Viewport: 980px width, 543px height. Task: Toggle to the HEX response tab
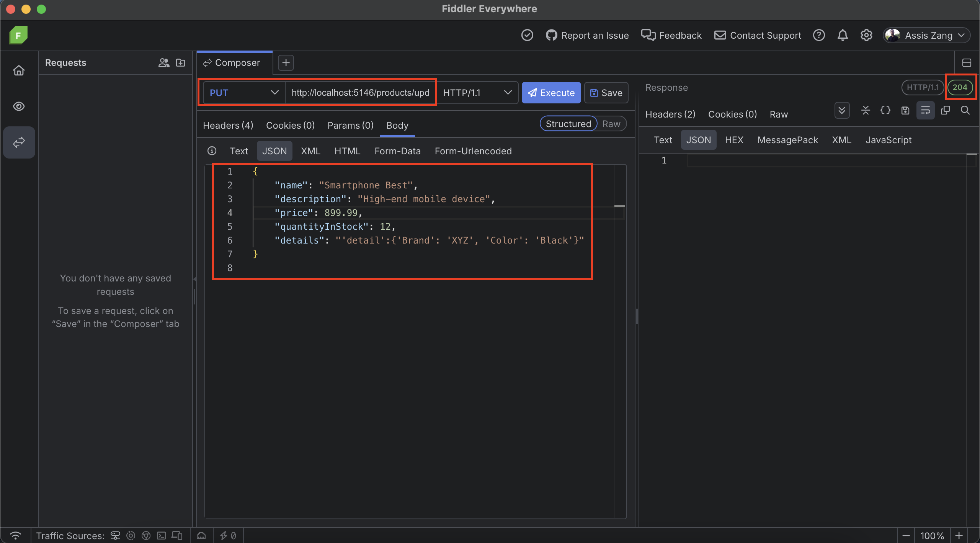[733, 140]
